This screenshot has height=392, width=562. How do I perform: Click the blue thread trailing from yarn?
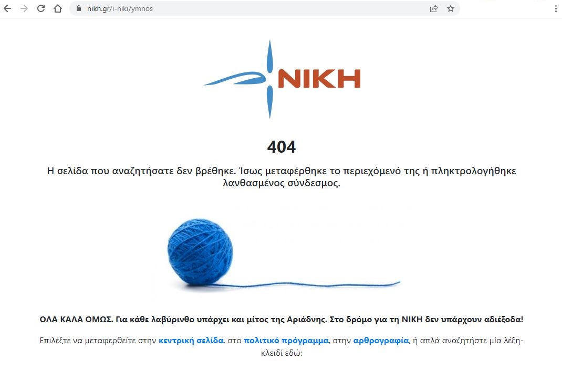pyautogui.click(x=308, y=285)
